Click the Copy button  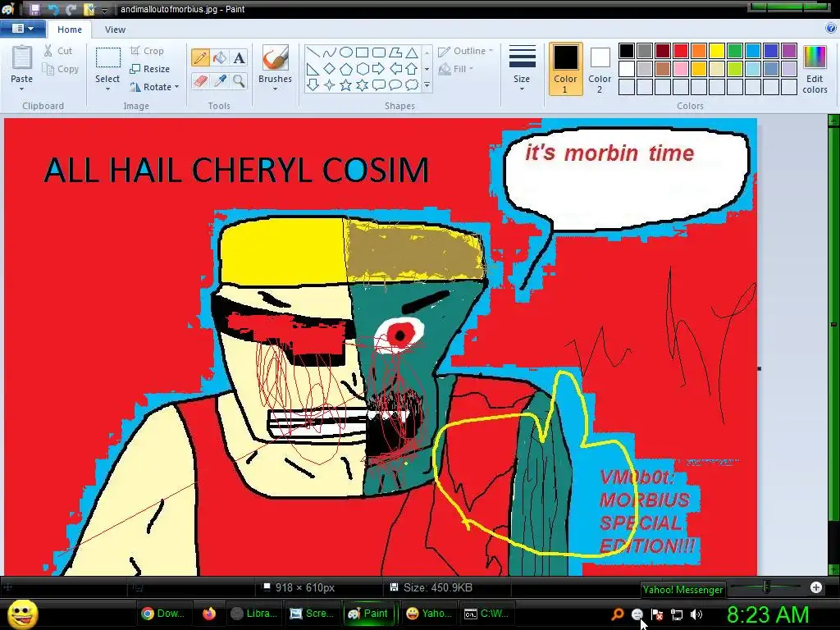coord(61,69)
